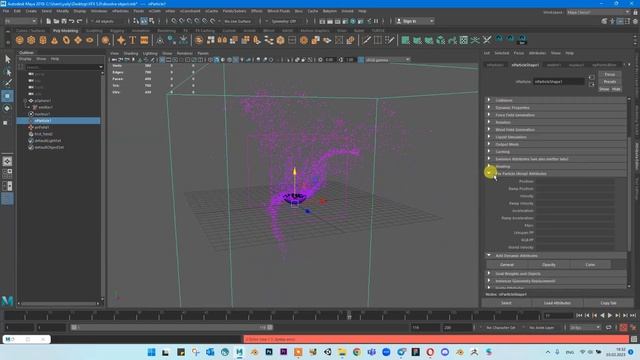The height and width of the screenshot is (360, 640).
Task: Play the animation forwards
Action: click(610, 316)
